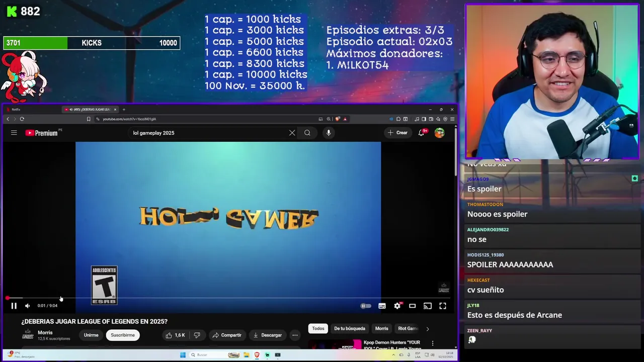Viewport: 644px width, 362px height.
Task: Cast the video to a TV
Action: (428, 306)
